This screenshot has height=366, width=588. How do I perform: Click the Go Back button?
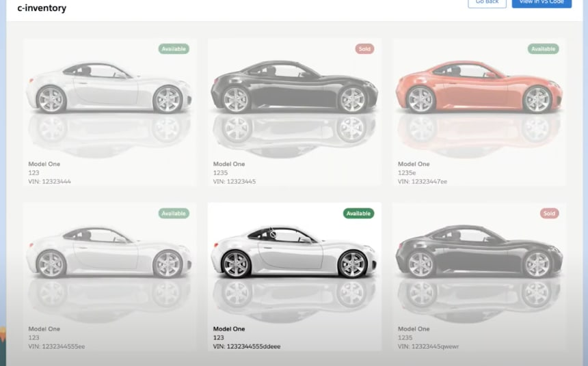point(487,3)
